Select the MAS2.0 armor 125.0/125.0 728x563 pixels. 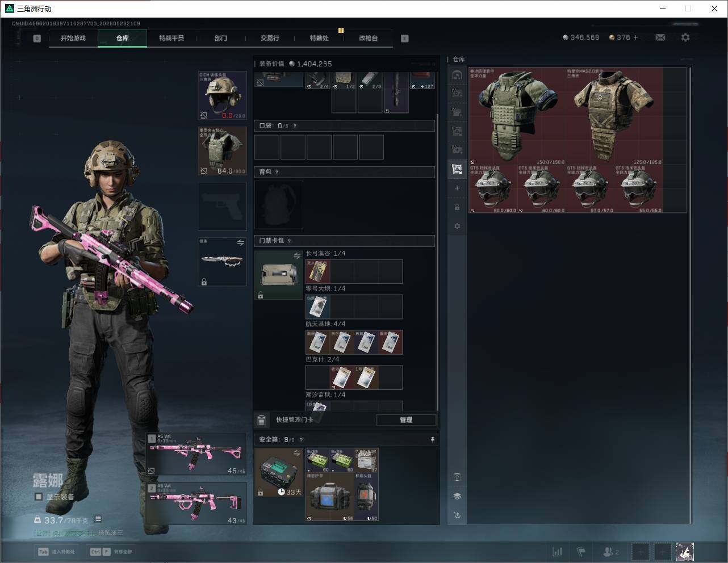click(614, 116)
